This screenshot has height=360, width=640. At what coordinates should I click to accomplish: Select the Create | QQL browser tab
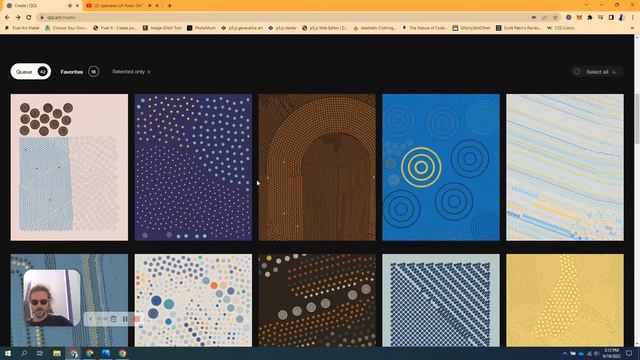coord(41,6)
